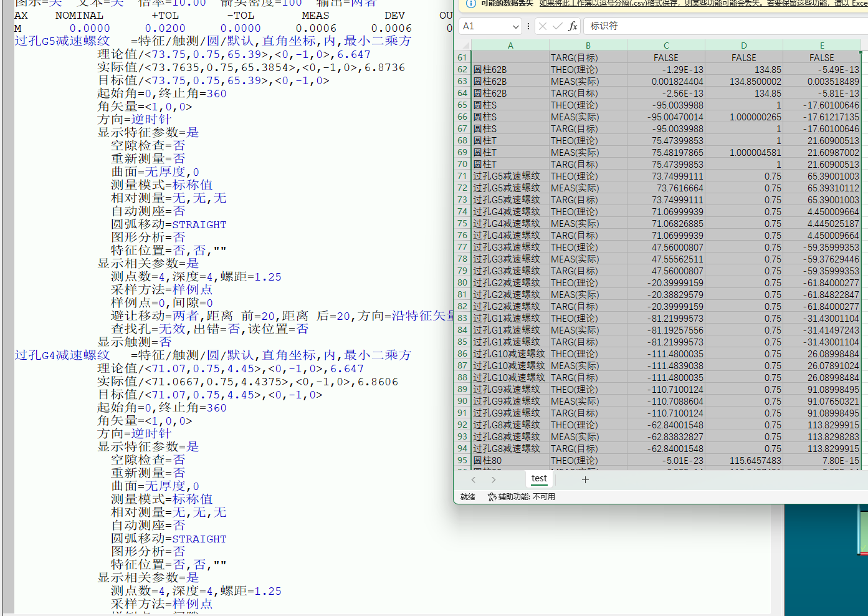868x616 pixels.
Task: Click cell 圆柱S in row 65
Action: pyautogui.click(x=510, y=105)
